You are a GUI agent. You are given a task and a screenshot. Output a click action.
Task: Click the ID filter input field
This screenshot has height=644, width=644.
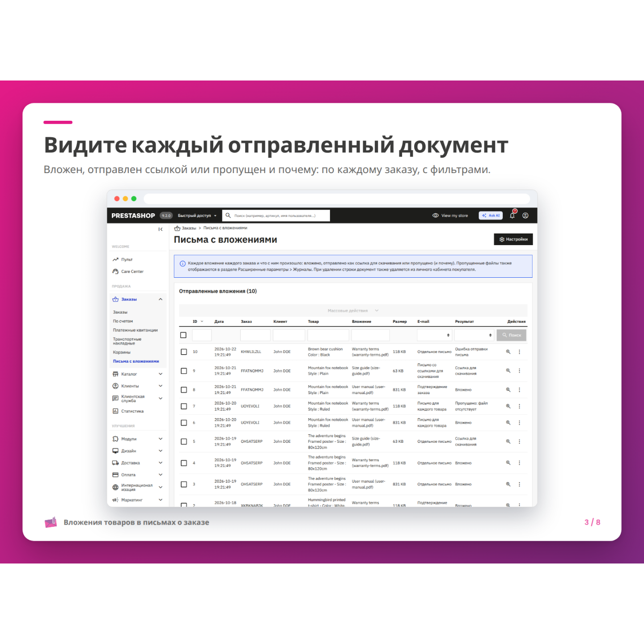[x=202, y=335]
